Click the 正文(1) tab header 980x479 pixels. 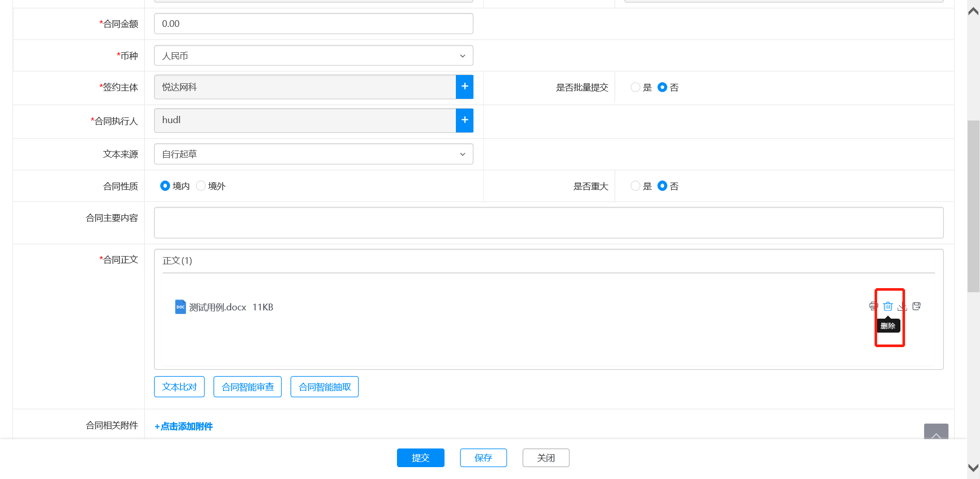click(177, 261)
